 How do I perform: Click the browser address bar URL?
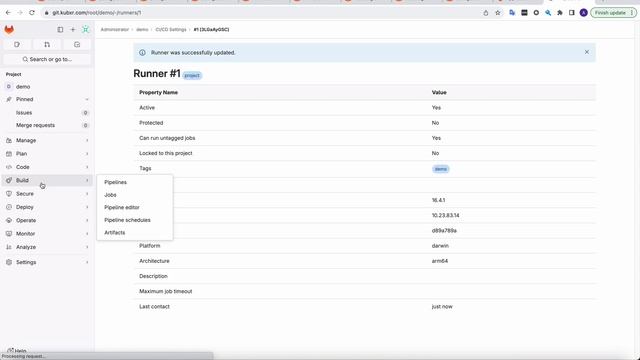(x=96, y=13)
